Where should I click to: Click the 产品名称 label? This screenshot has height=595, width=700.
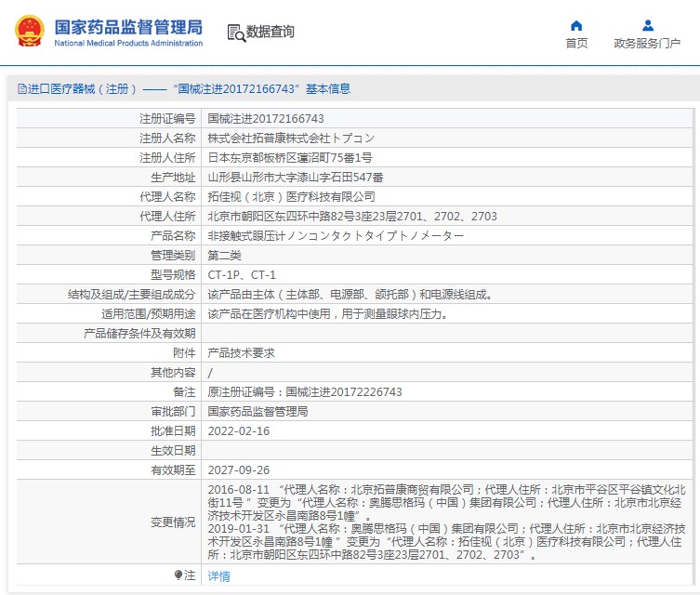pos(173,236)
